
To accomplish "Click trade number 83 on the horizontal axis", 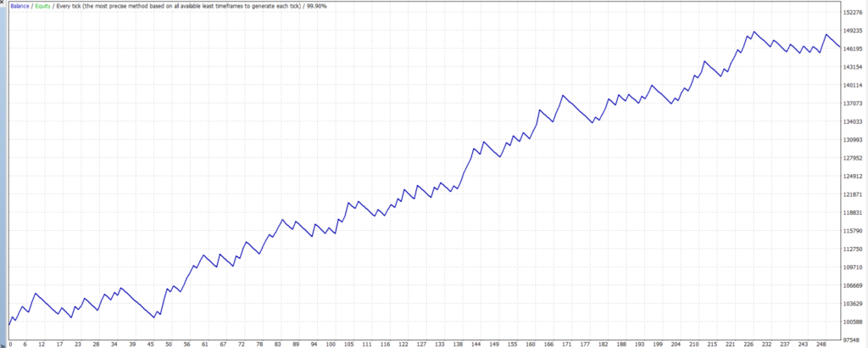I will [278, 344].
